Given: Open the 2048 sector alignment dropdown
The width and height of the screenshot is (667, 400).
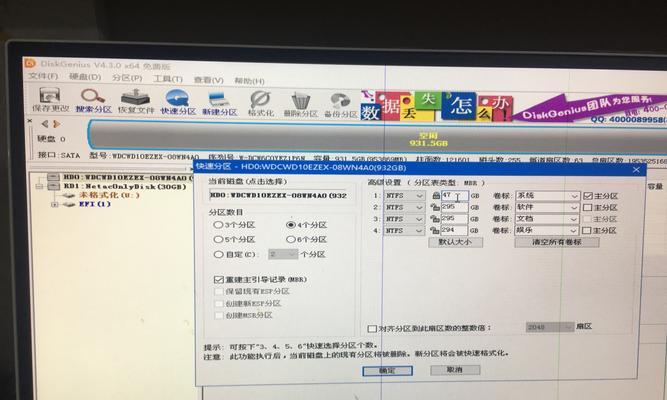Looking at the screenshot, I should click(550, 327).
